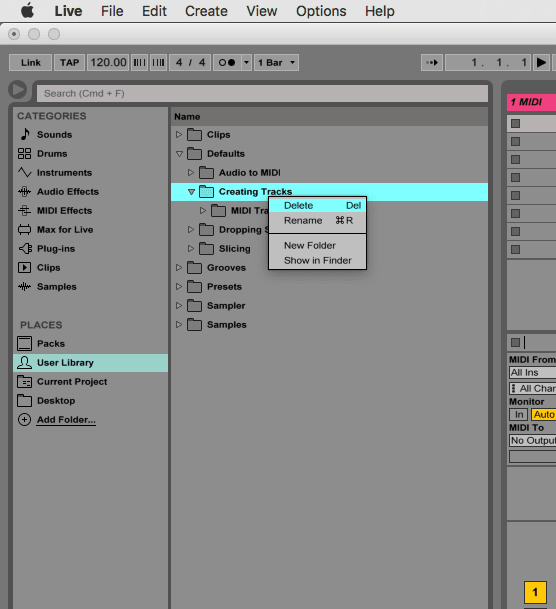The image size is (556, 609).
Task: Choose Delete from the context menu
Action: pyautogui.click(x=318, y=205)
